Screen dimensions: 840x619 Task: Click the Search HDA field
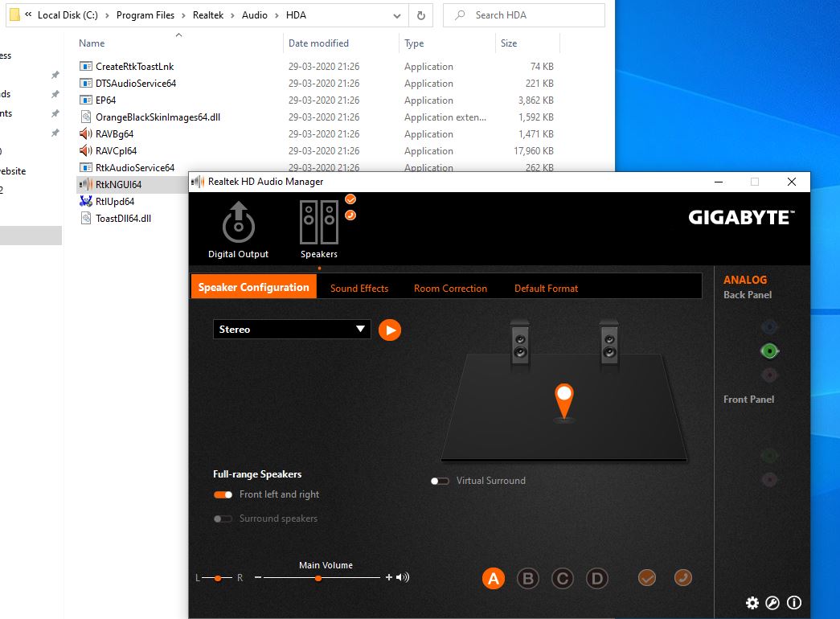tap(524, 15)
